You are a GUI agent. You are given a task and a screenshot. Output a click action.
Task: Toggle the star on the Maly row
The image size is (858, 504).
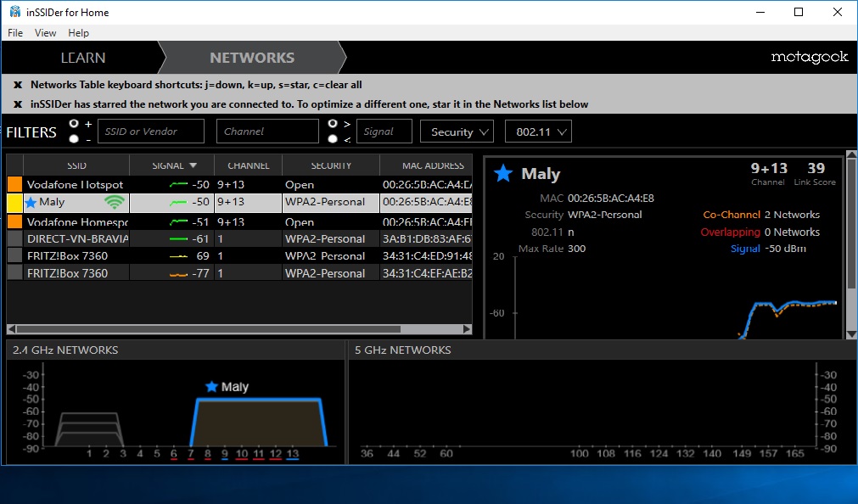click(31, 203)
